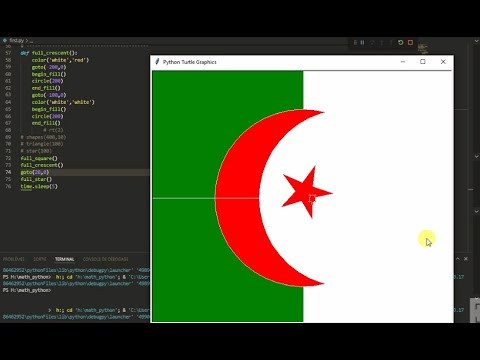
Task: Click line number 57 in the gutter
Action: pyautogui.click(x=8, y=53)
